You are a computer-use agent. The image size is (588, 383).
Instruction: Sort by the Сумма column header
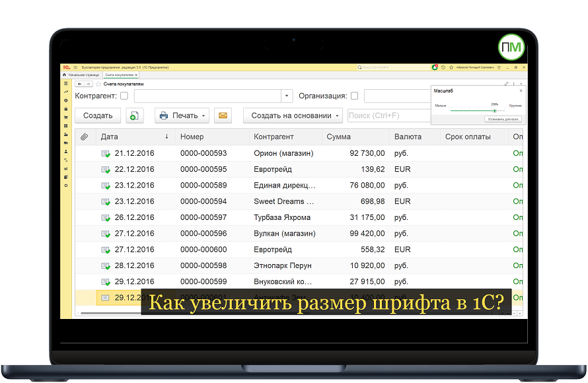(x=356, y=137)
